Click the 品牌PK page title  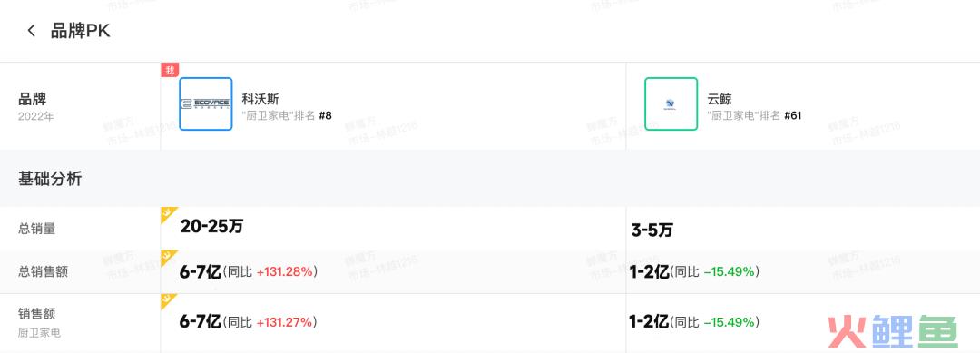click(80, 31)
